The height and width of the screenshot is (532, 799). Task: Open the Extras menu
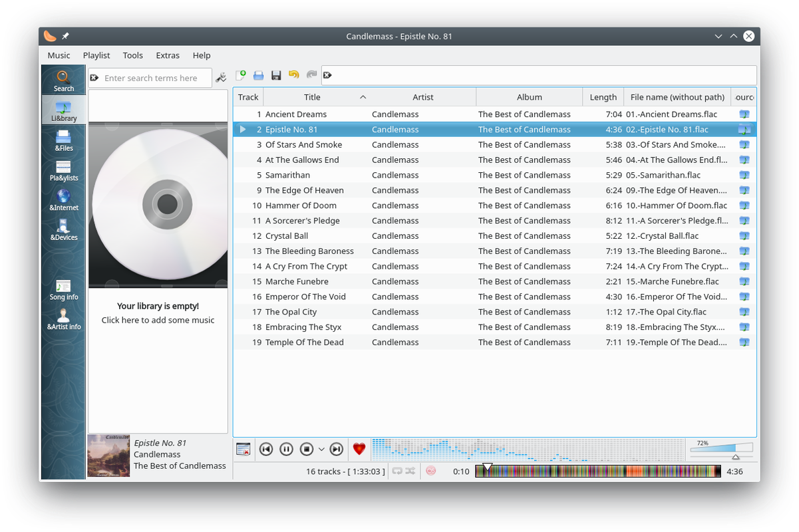tap(168, 55)
